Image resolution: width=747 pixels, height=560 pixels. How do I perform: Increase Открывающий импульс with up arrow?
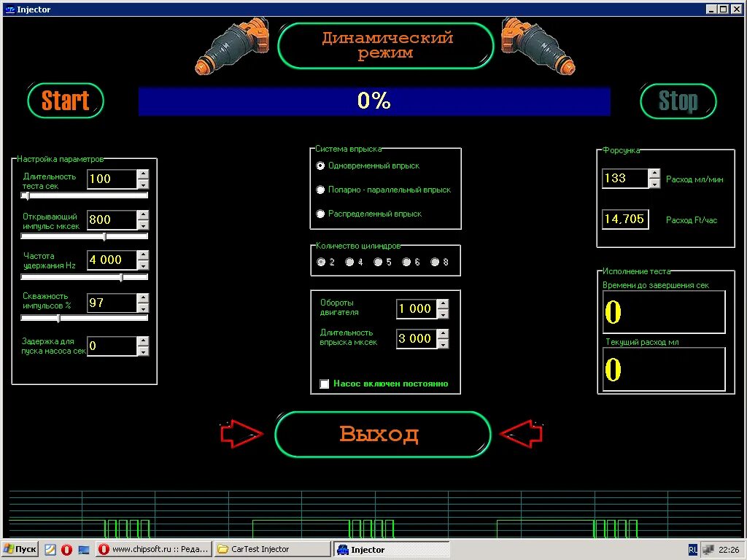[143, 215]
